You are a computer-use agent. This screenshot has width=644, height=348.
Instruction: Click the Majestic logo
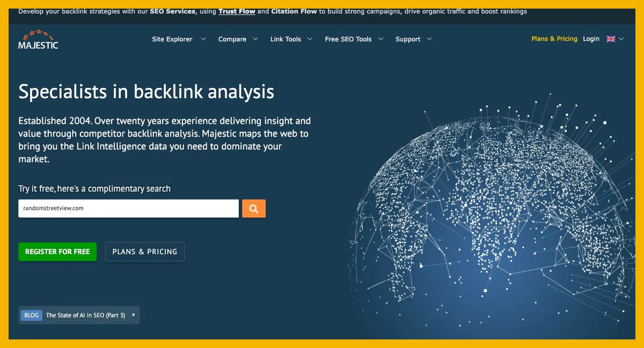coord(38,39)
